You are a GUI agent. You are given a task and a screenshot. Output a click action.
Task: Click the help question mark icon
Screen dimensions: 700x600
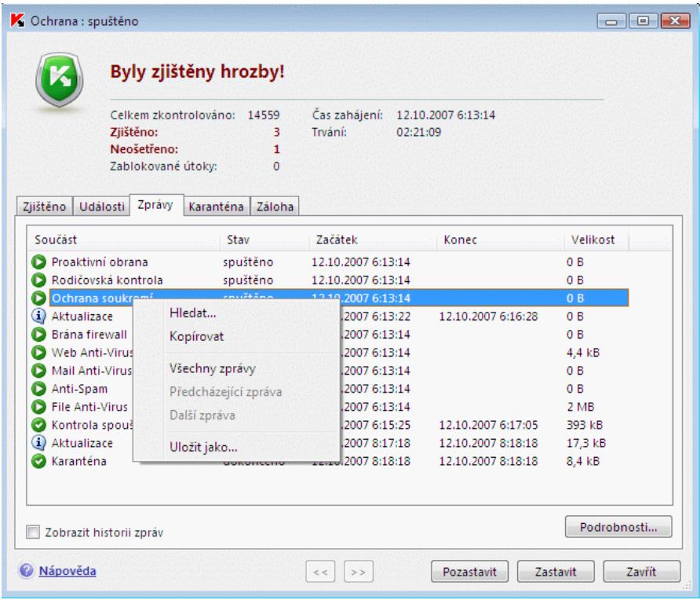[x=27, y=570]
